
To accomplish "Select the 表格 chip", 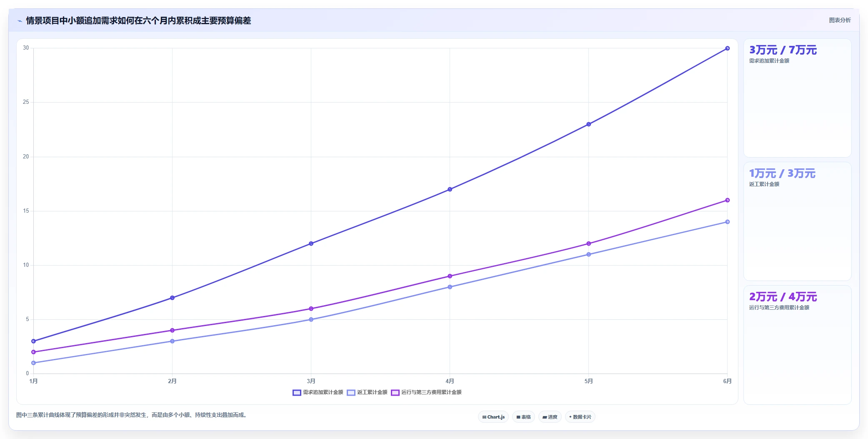I will click(523, 417).
